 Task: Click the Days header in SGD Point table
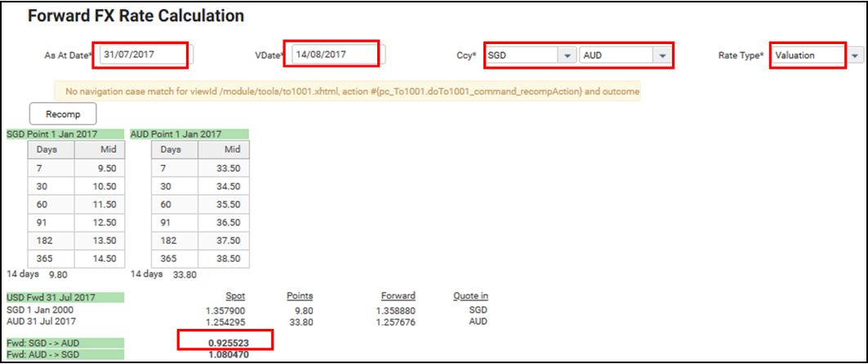click(x=51, y=149)
